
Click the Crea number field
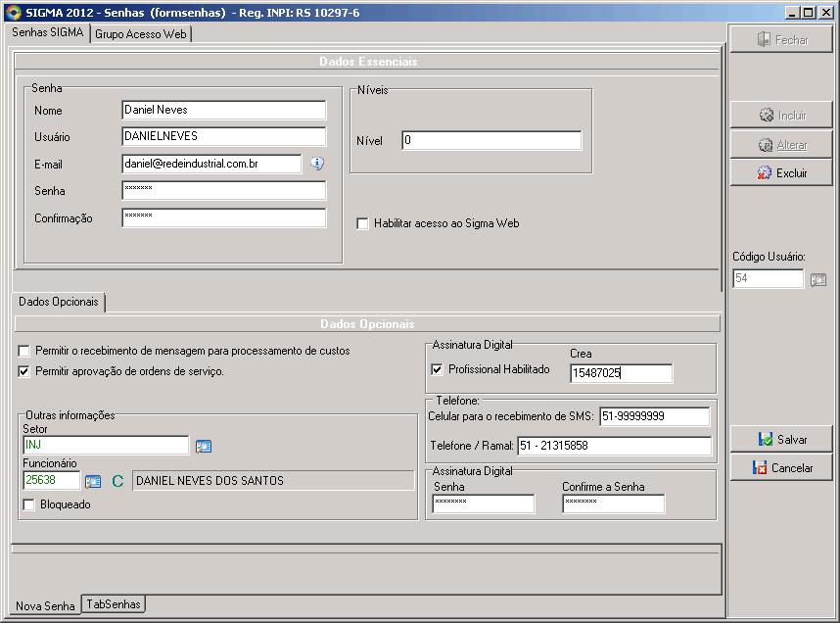622,373
